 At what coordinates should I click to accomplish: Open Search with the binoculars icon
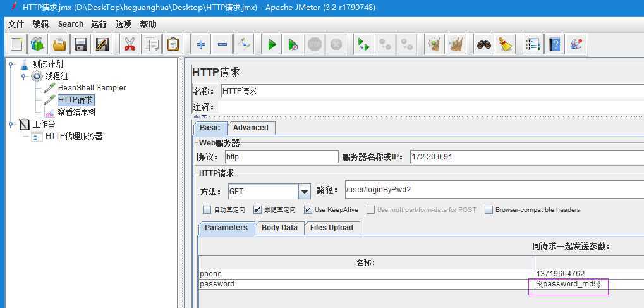484,44
